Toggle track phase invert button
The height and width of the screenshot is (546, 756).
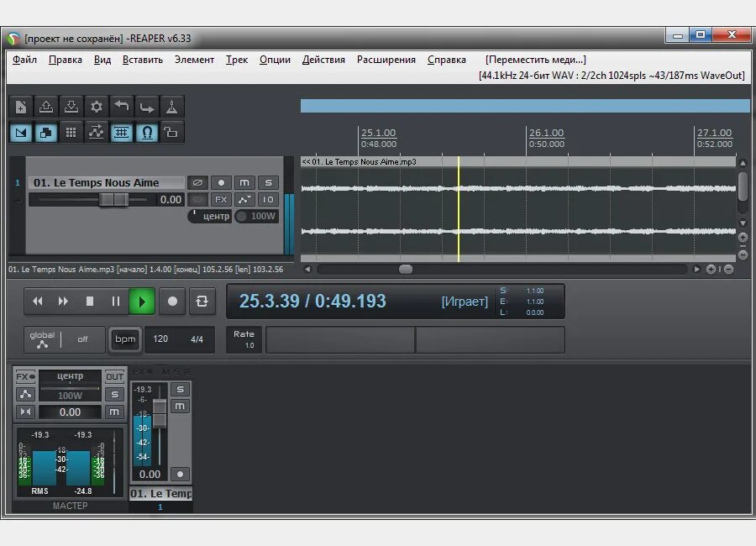[x=197, y=183]
